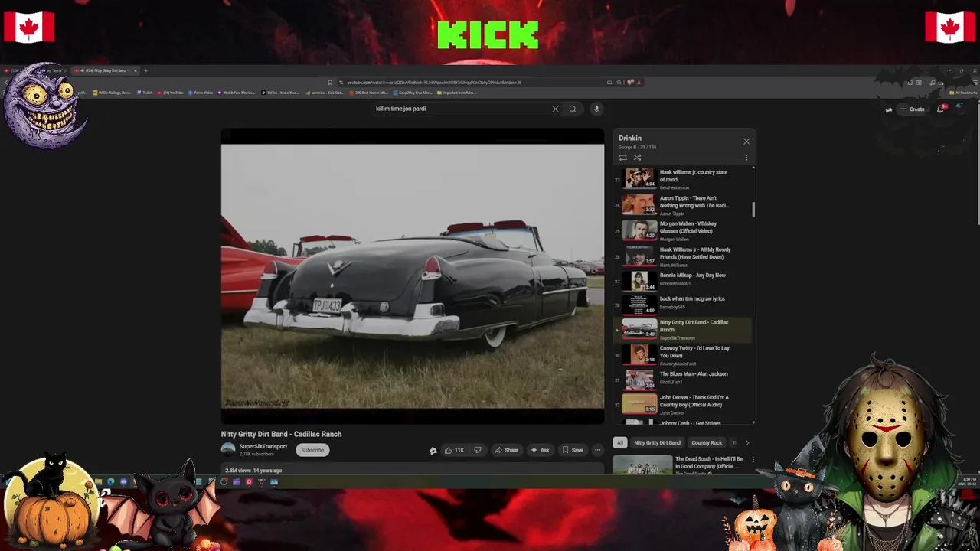Screen dimensions: 980x551
Task: Play The Blues Man Alan Jackson
Action: click(x=683, y=380)
